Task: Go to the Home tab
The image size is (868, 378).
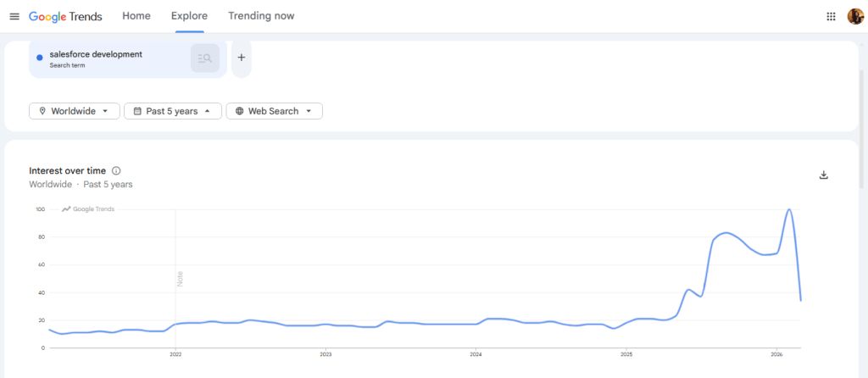Action: 136,16
